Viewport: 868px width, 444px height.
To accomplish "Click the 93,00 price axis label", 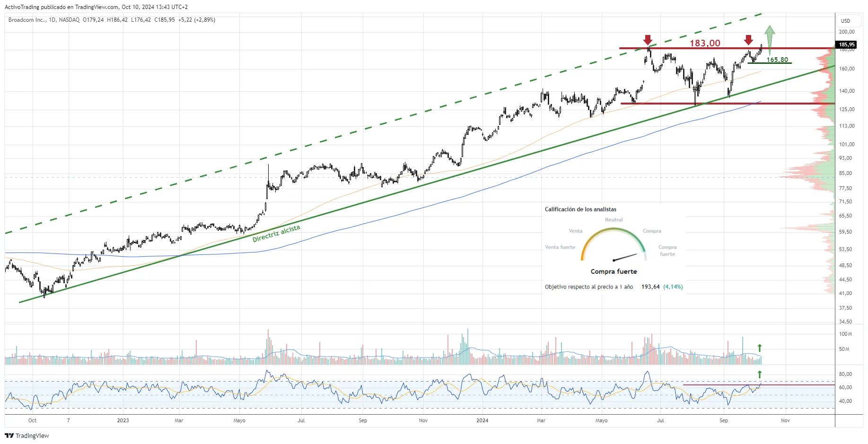I will pos(845,158).
